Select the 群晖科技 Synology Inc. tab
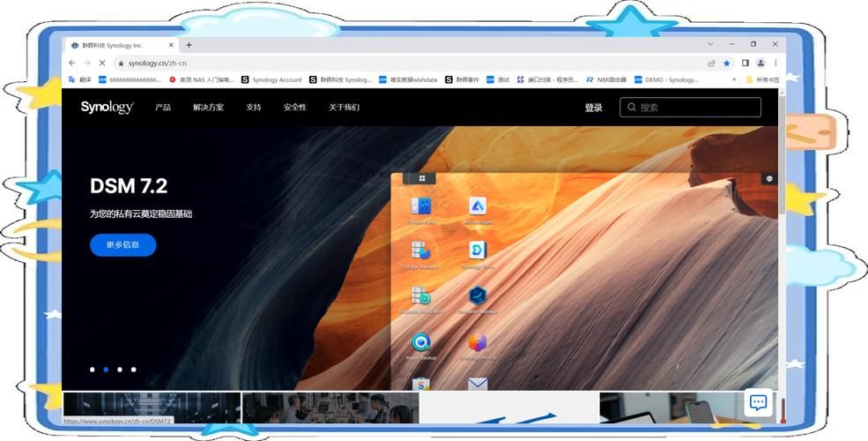Screen dimensions: 868x441 click(x=122, y=46)
